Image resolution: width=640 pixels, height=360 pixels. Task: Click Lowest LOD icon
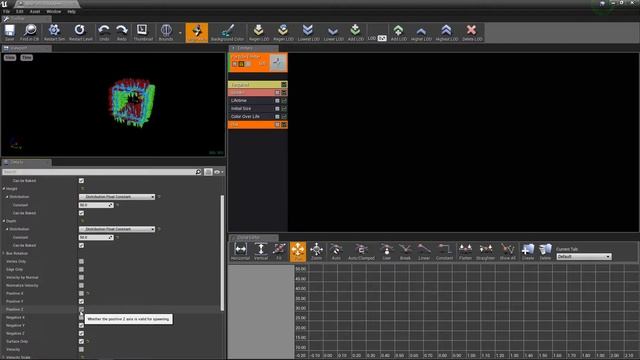tap(308, 32)
